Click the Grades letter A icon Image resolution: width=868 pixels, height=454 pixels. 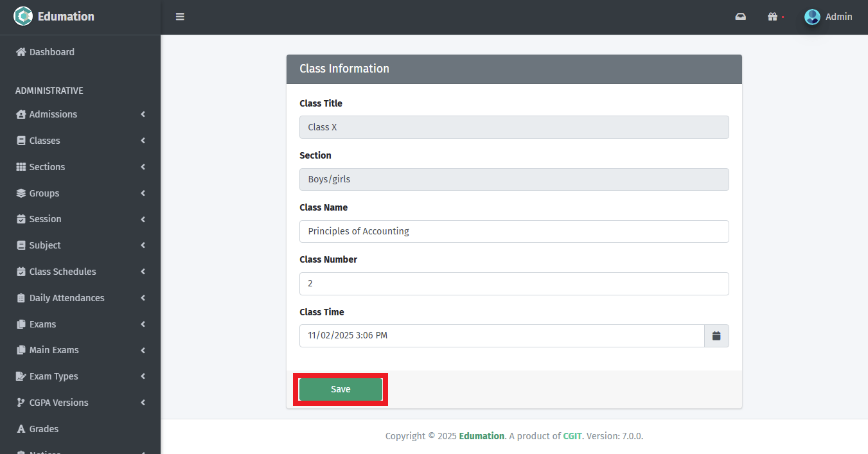click(21, 429)
